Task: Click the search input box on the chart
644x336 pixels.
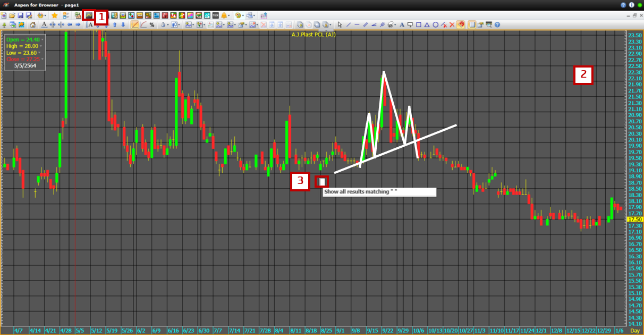Action: click(321, 181)
